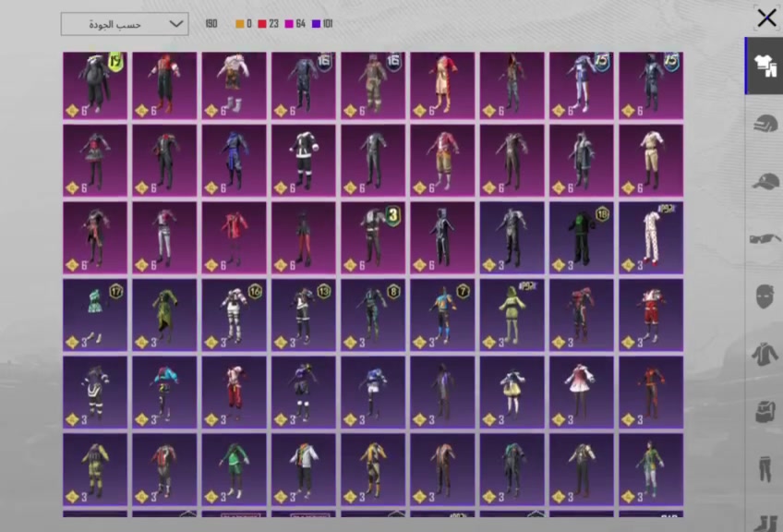
Task: Select the glasses category icon
Action: (765, 239)
